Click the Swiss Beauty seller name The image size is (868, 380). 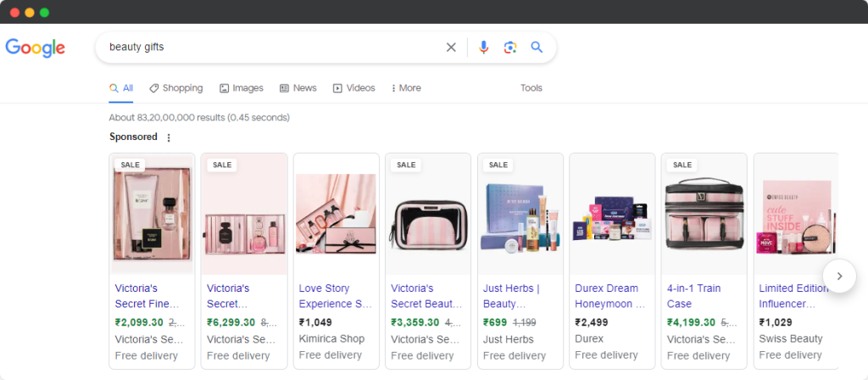tap(791, 338)
